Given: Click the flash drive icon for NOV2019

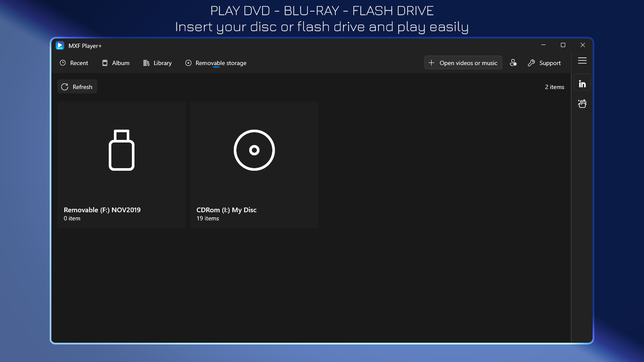Looking at the screenshot, I should click(121, 150).
